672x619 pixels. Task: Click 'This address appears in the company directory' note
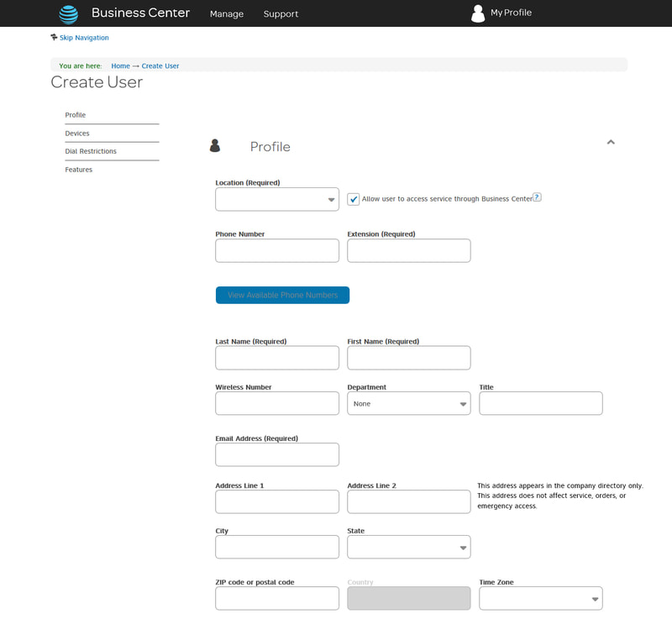(x=560, y=496)
